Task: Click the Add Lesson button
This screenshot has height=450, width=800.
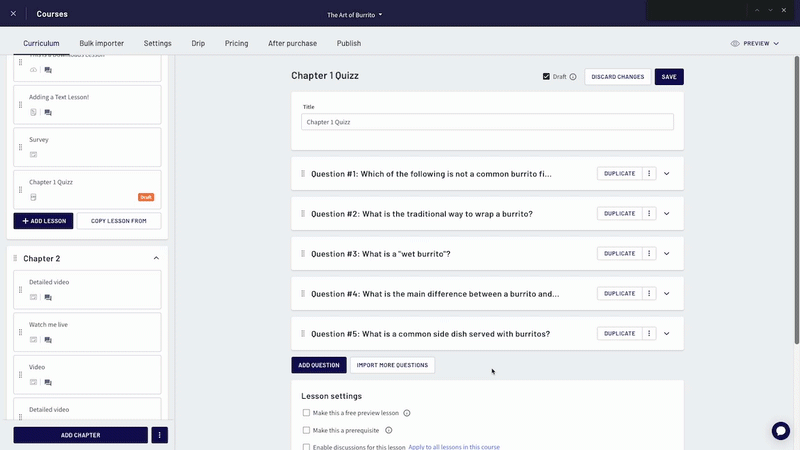Action: pyautogui.click(x=43, y=221)
